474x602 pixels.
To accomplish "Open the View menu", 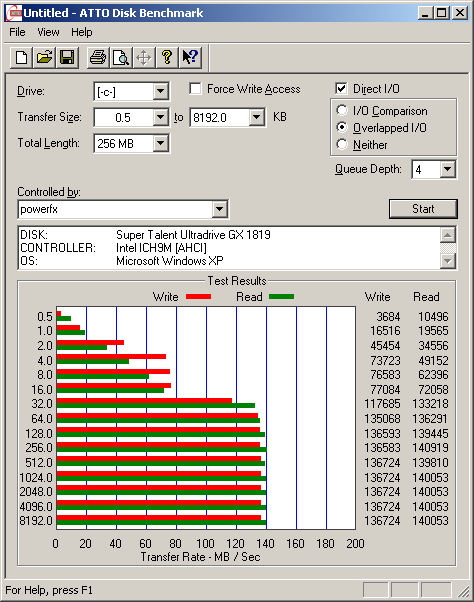I will (48, 32).
